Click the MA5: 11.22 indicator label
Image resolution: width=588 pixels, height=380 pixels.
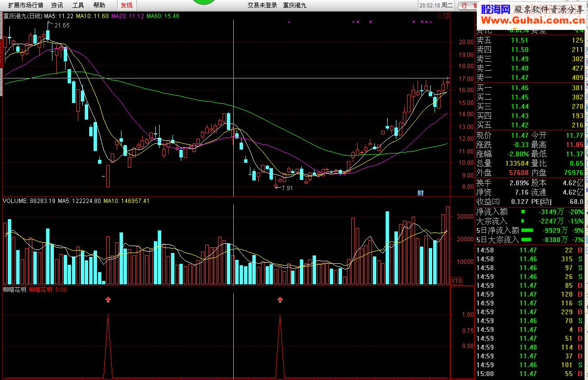(59, 16)
